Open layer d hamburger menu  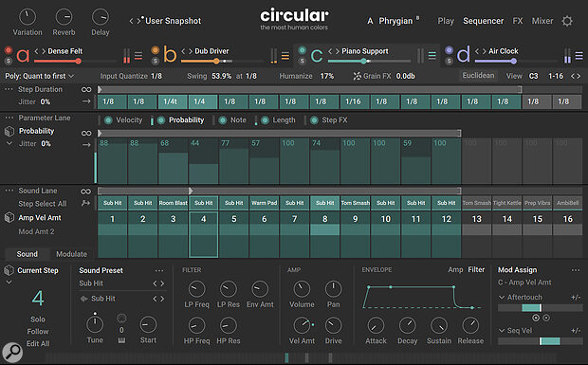tap(579, 56)
